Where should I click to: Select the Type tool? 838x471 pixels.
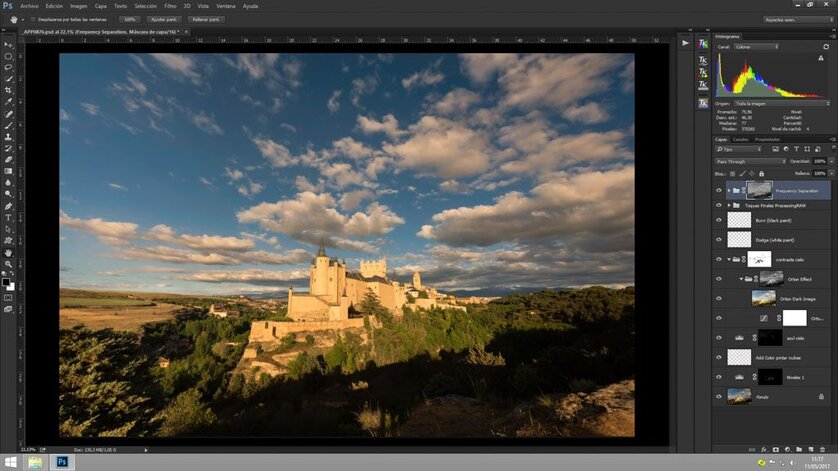click(x=8, y=218)
